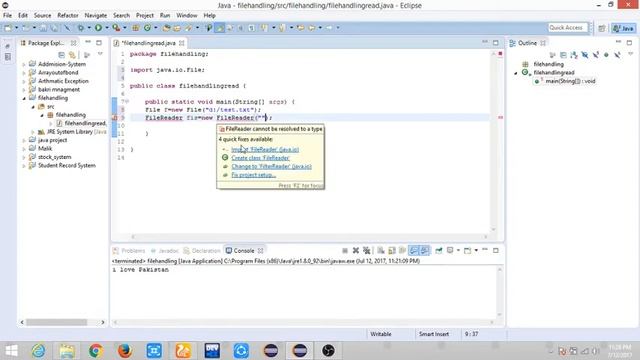The image size is (640, 360).
Task: Open Firefox from the taskbar
Action: pyautogui.click(x=125, y=351)
